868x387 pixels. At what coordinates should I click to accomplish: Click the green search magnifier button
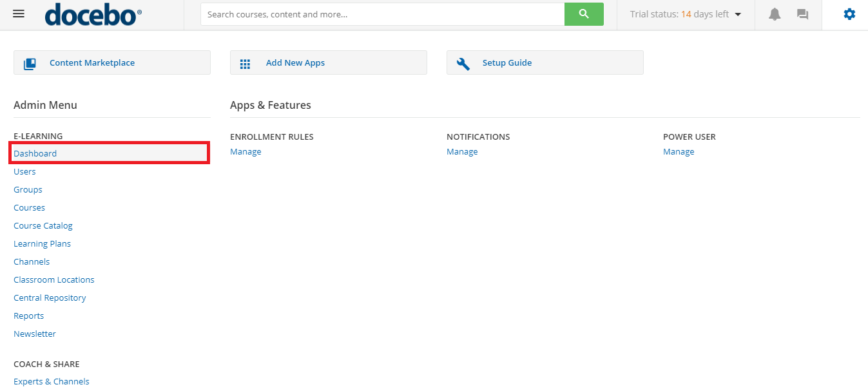[584, 14]
